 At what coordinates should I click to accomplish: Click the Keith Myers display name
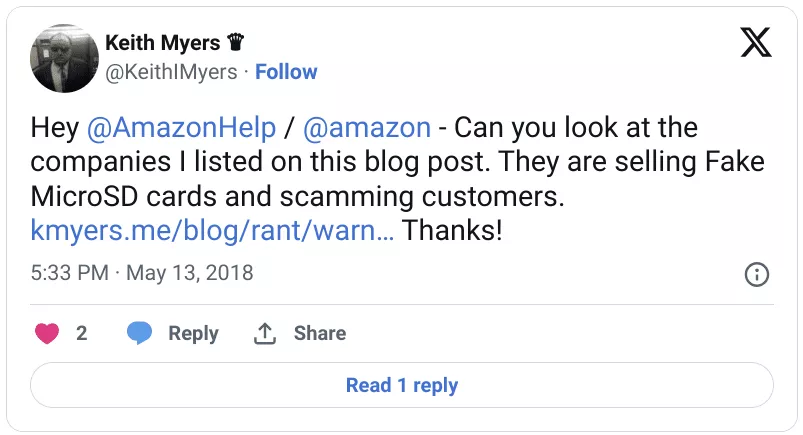[164, 44]
